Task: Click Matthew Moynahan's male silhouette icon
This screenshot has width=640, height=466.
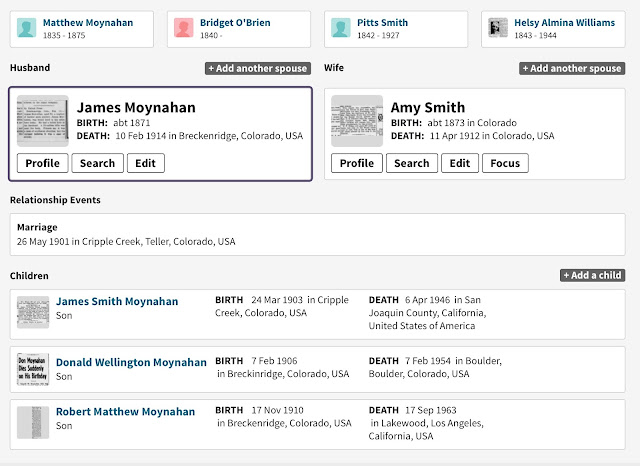Action: (29, 29)
